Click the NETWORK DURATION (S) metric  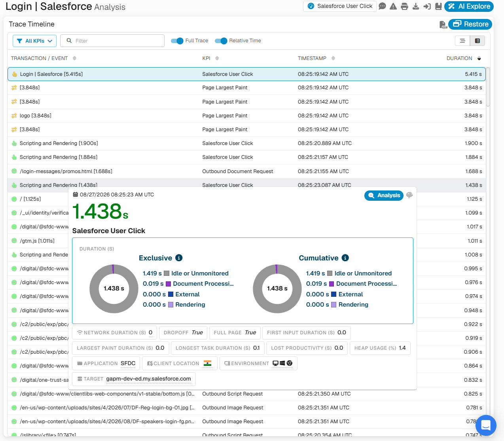pos(115,333)
